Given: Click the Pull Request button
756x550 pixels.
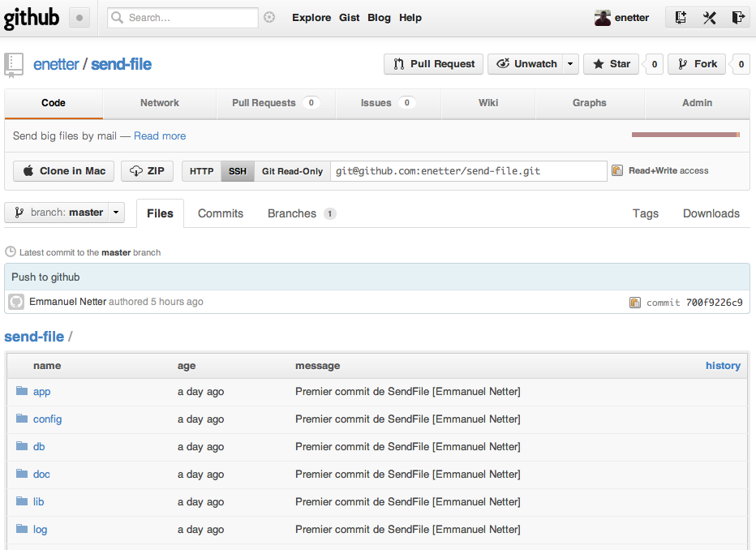Looking at the screenshot, I should point(433,64).
